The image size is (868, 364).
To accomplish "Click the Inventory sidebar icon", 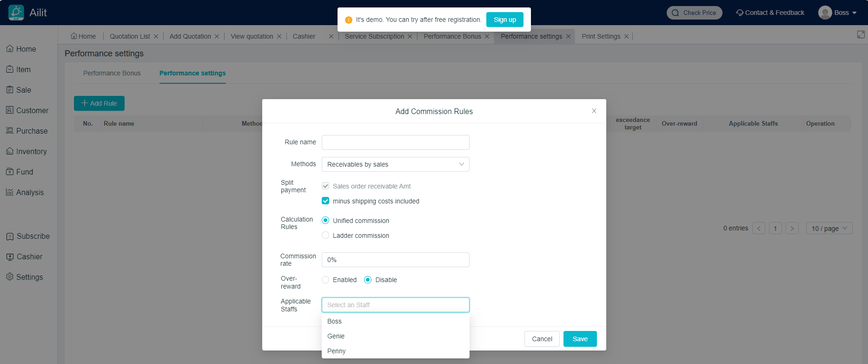I will (x=10, y=151).
